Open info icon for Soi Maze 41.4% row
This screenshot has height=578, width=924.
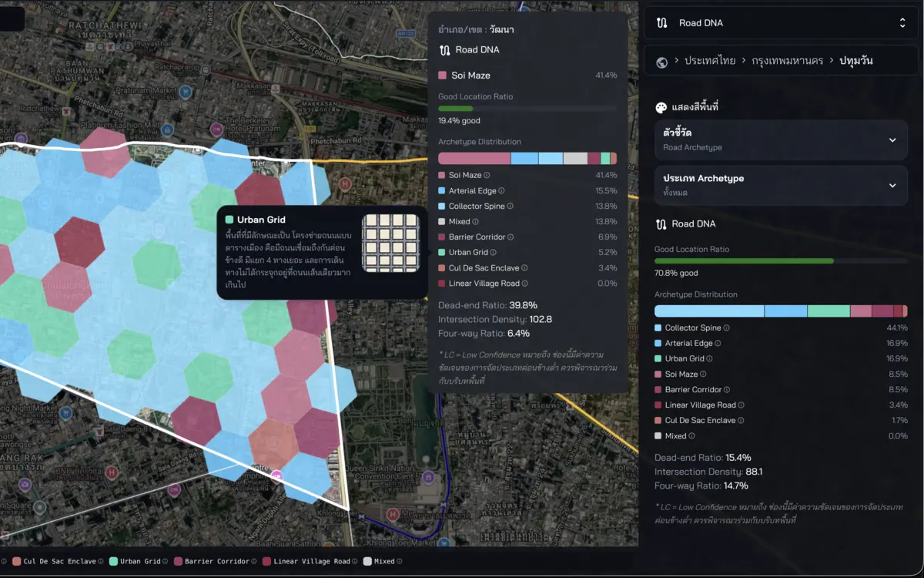pos(487,176)
